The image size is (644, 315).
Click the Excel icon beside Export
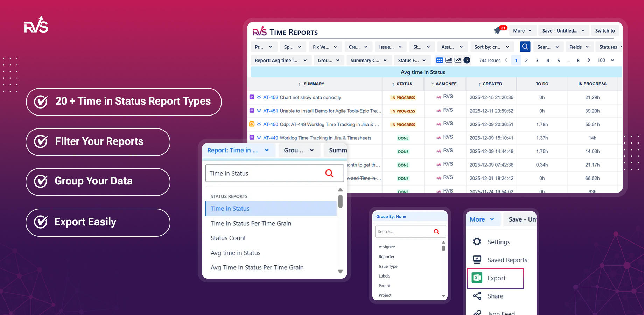[477, 278]
